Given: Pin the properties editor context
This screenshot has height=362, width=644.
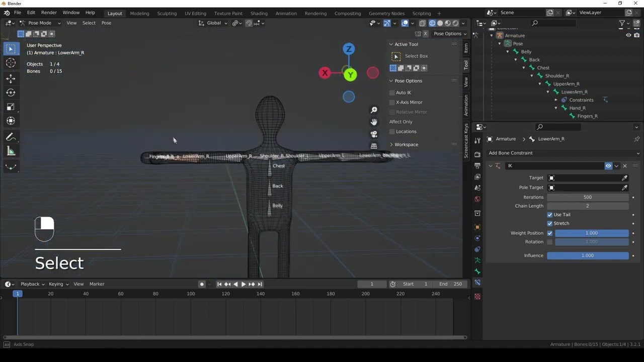Looking at the screenshot, I should tap(636, 139).
